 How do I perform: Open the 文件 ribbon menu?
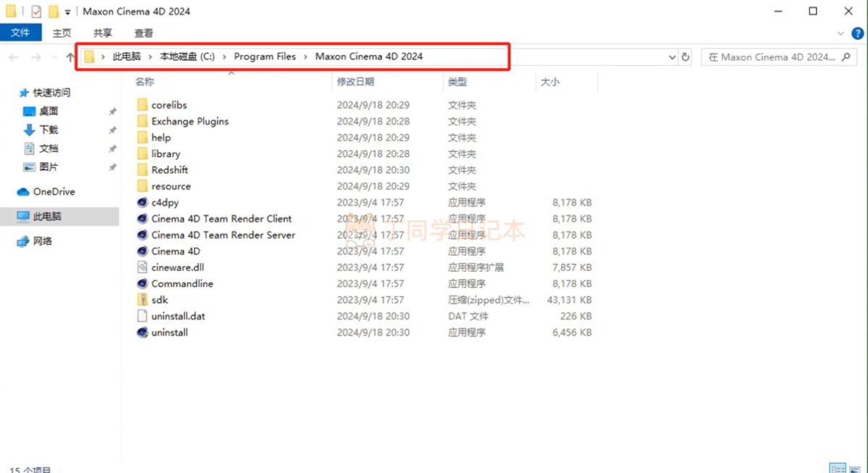tap(20, 33)
